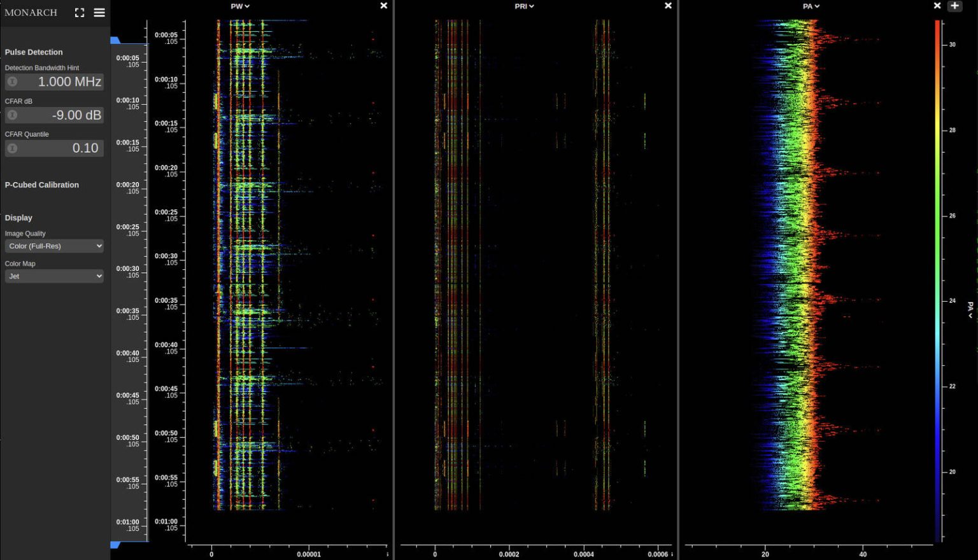Close the PA panel
This screenshot has width=978, height=560.
pyautogui.click(x=937, y=5)
